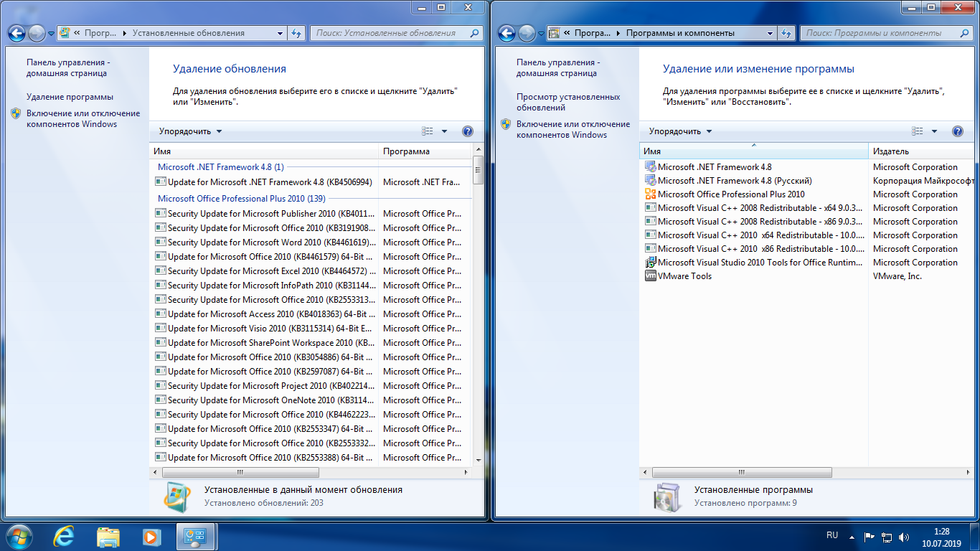Image resolution: width=980 pixels, height=551 pixels.
Task: Open Windows Explorer from taskbar
Action: 108,537
